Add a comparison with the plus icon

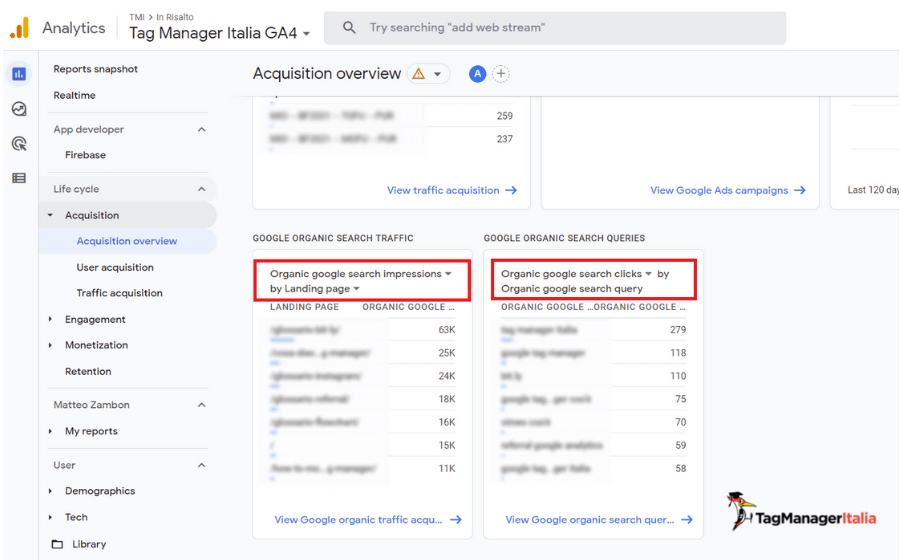coord(501,74)
